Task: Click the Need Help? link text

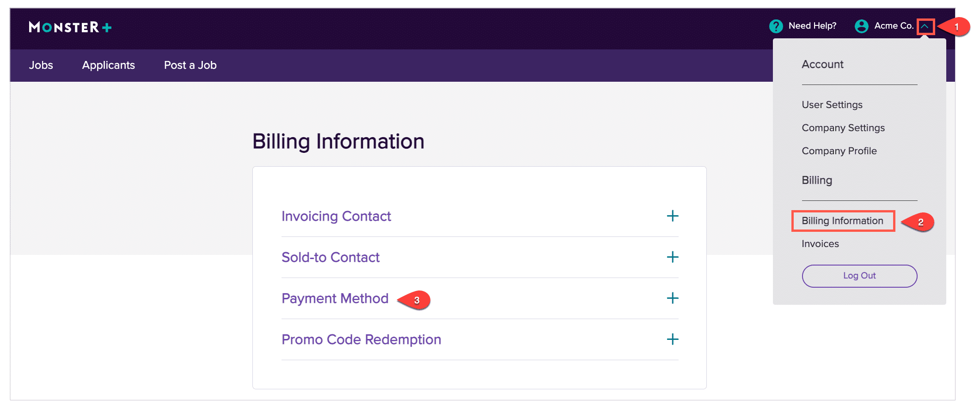Action: 812,26
